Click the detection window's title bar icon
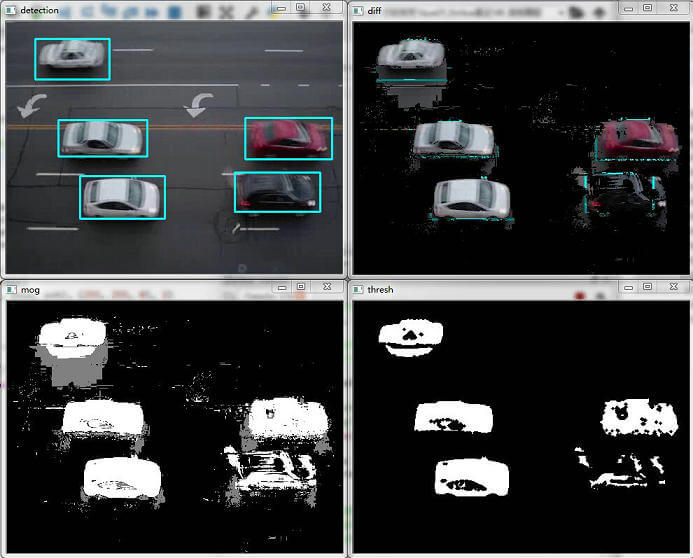 click(11, 8)
